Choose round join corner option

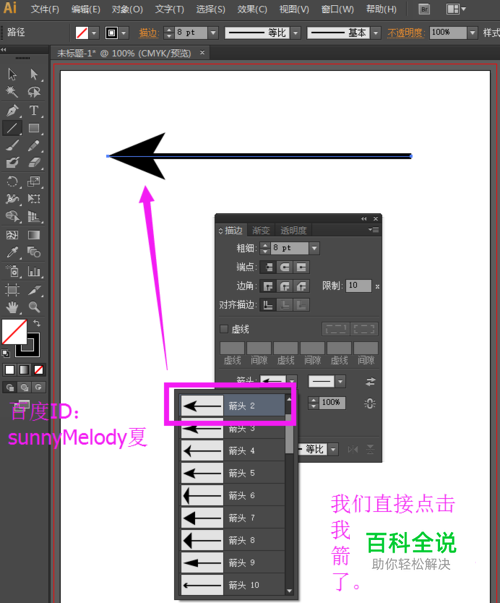285,286
